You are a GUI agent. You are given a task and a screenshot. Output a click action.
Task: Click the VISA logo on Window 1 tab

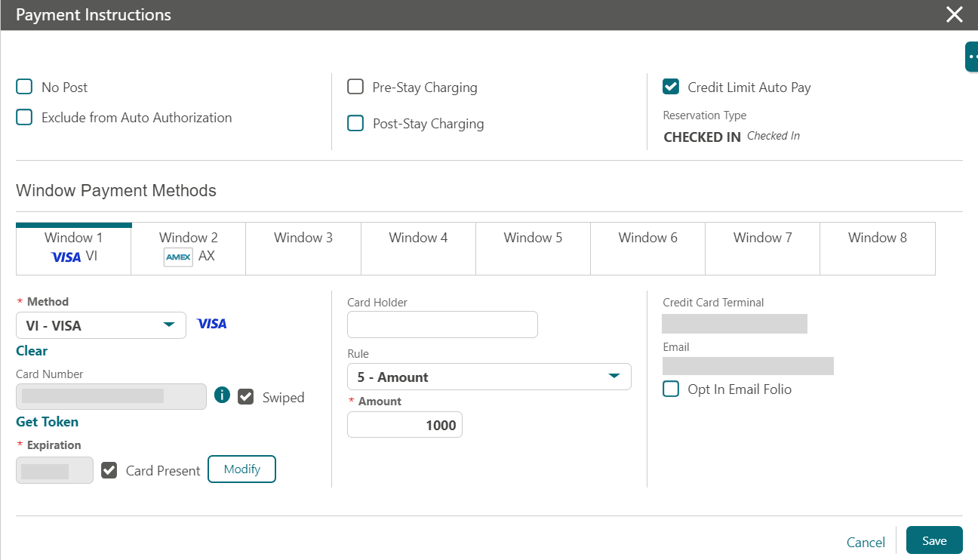(66, 257)
